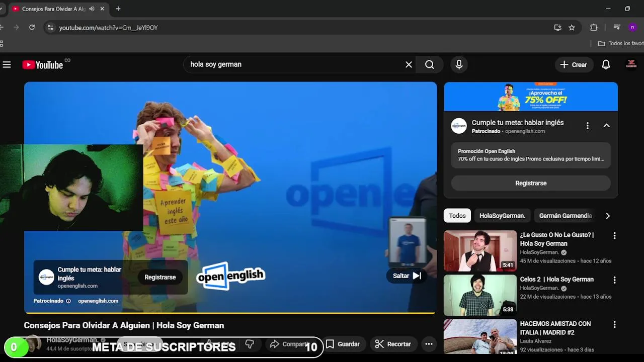Open the browser media control icon
Screen dimensions: 644x362
tap(617, 27)
